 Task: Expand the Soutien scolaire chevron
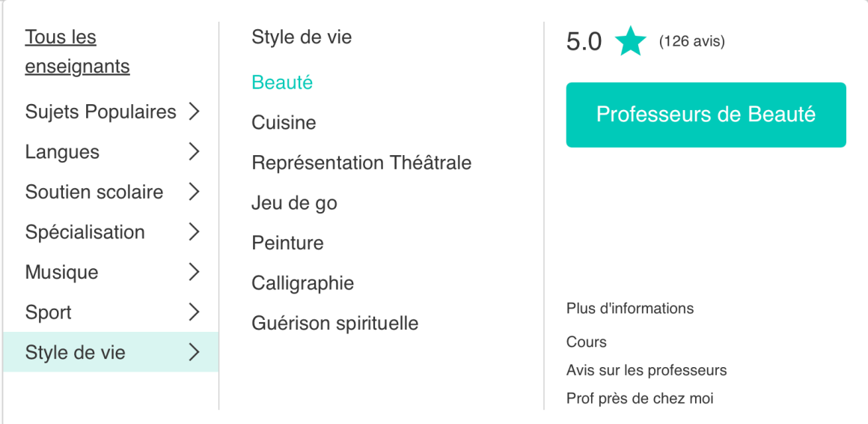[x=195, y=192]
